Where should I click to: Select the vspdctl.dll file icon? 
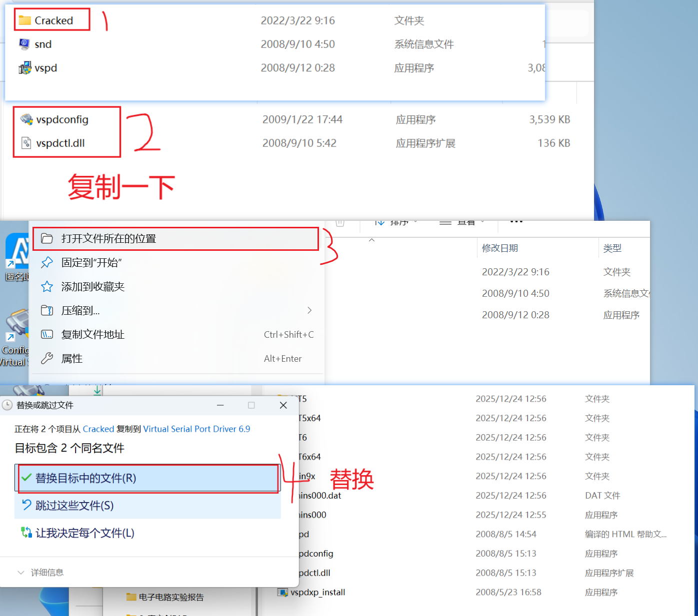point(26,143)
